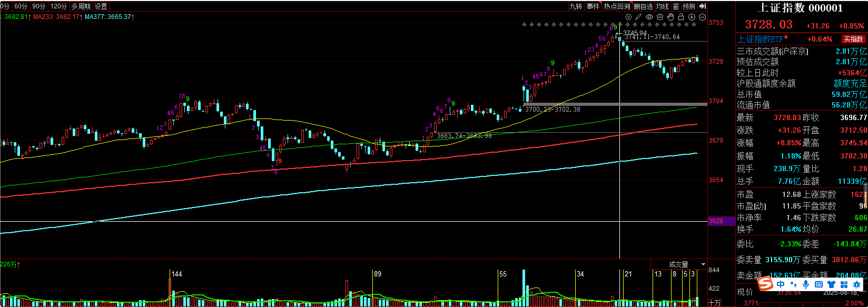Click the 流通市值 56.28万亿 value
The height and width of the screenshot is (307, 868).
coord(849,105)
